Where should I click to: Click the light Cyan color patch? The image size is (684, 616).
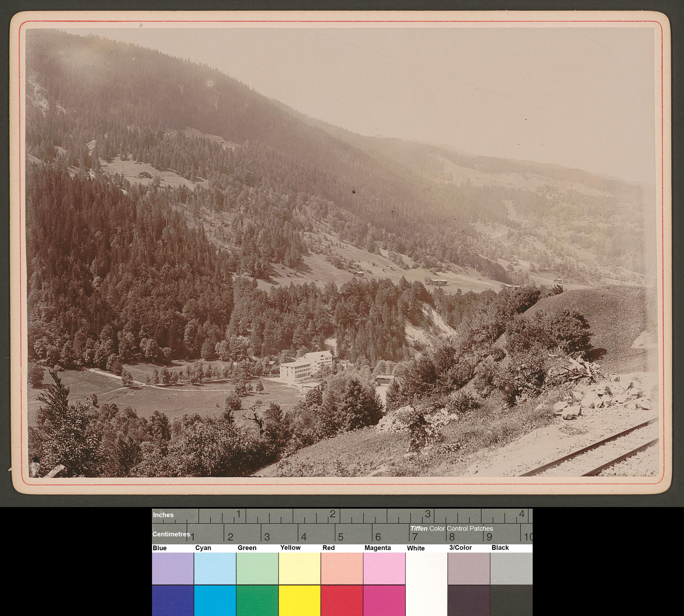215,568
